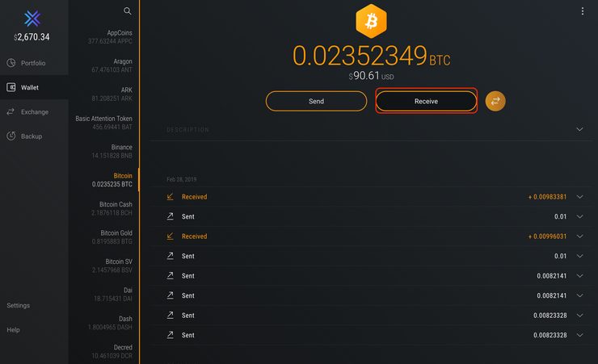
Task: Click the 0.02352349 BTC balance
Action: (x=371, y=56)
